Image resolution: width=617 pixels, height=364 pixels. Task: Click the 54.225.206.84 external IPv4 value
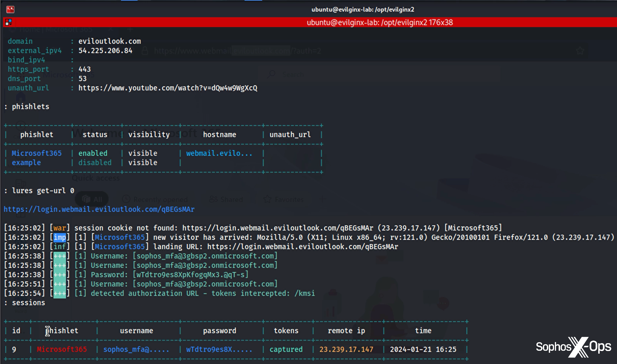(x=105, y=51)
